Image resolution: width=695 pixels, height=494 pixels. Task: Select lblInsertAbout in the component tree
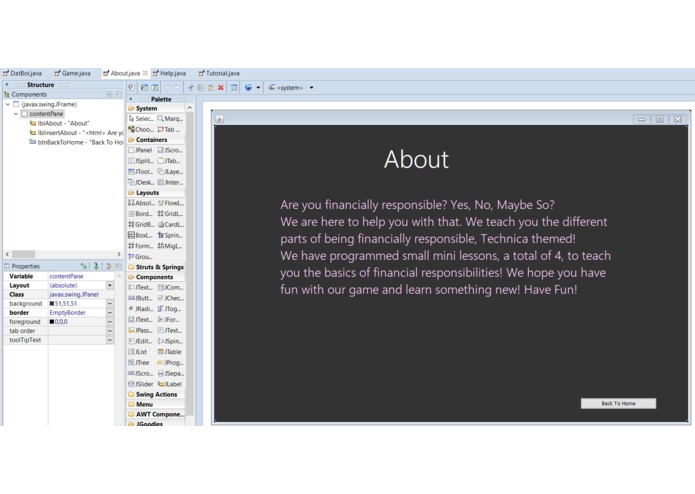[x=76, y=132]
